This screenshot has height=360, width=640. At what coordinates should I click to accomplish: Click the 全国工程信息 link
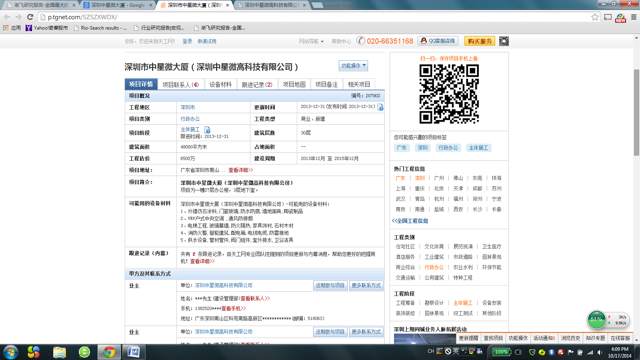(410, 220)
